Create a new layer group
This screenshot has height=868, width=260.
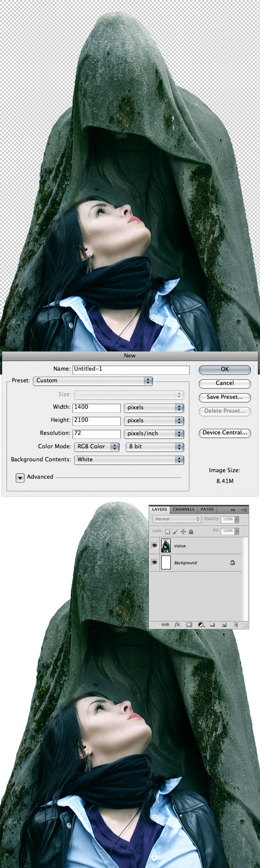pos(212,625)
